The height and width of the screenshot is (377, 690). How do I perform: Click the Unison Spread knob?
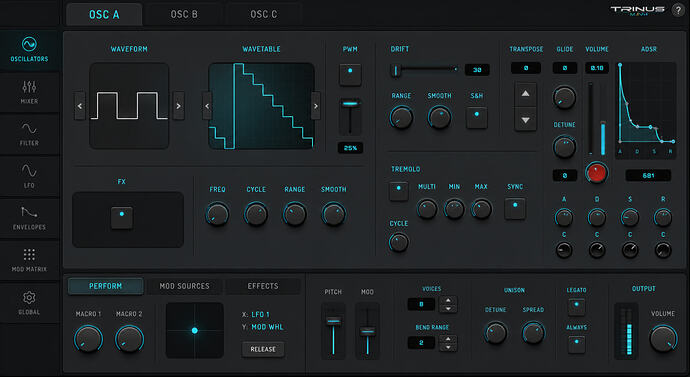533,333
